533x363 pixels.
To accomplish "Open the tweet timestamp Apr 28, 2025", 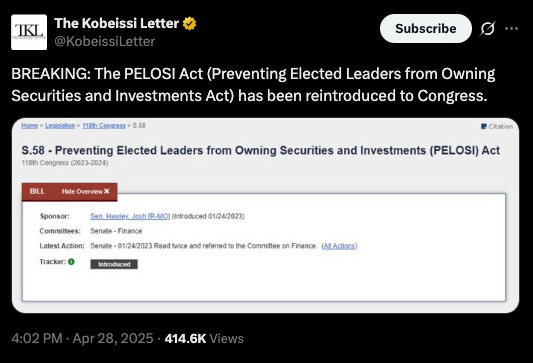I will click(x=113, y=339).
